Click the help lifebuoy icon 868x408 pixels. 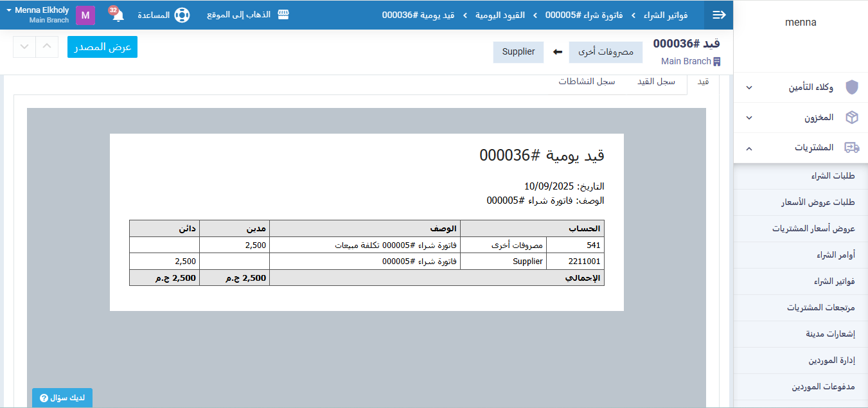[182, 15]
